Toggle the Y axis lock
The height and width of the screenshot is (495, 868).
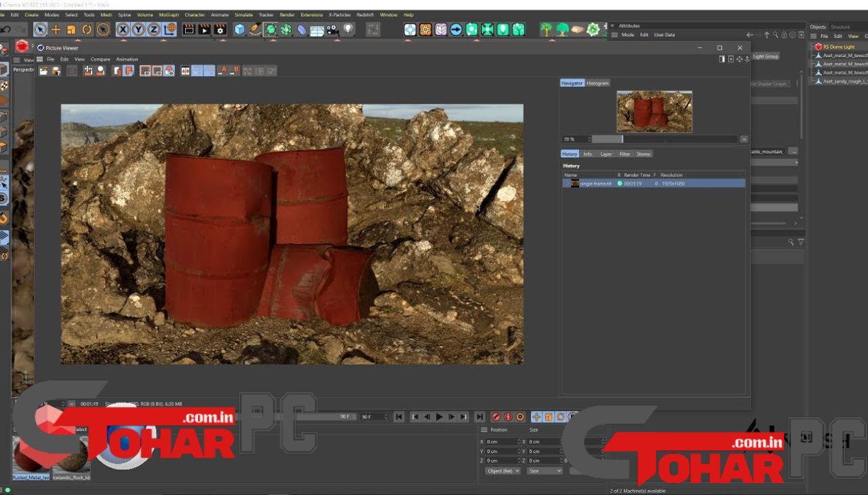[x=138, y=29]
